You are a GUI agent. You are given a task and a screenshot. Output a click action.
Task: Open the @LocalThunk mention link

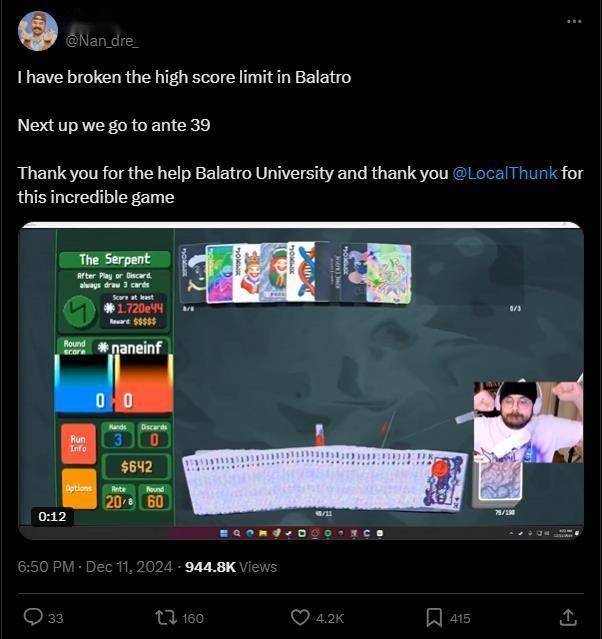coord(505,173)
